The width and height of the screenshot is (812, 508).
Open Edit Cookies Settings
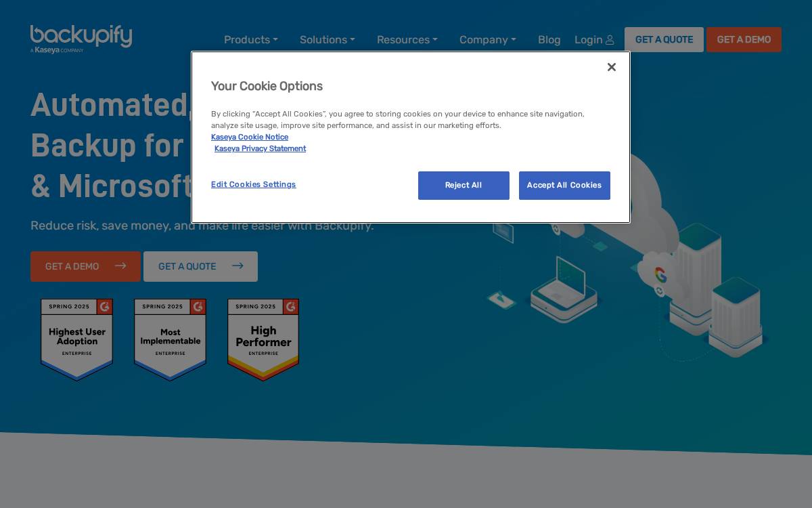pyautogui.click(x=253, y=184)
